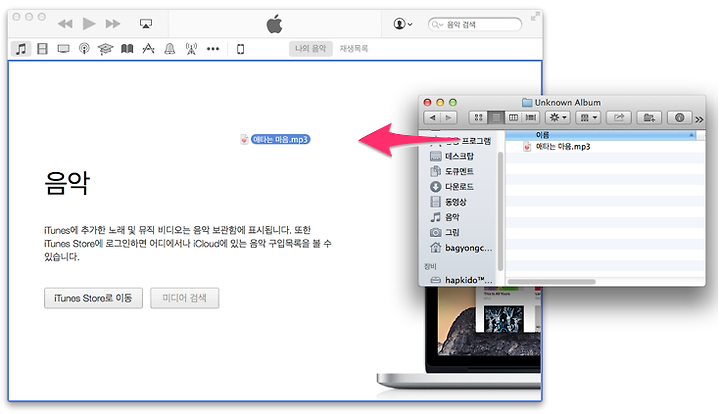Enter full screen in the iTunes window
Screen dimensions: 720x414
pos(534,17)
